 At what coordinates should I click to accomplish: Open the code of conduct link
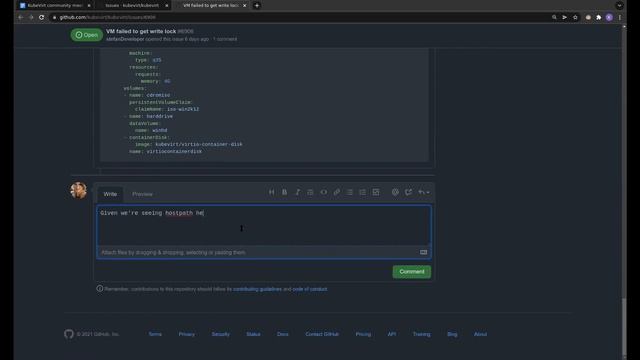[310, 289]
